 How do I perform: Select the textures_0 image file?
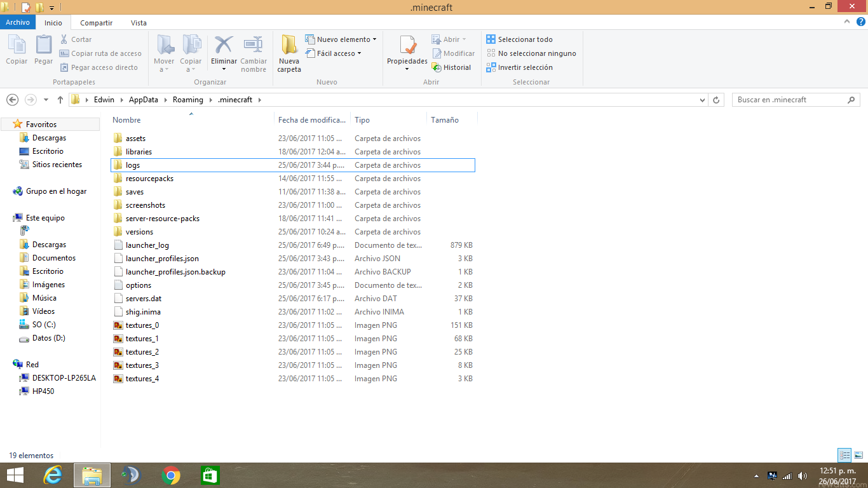pos(292,325)
